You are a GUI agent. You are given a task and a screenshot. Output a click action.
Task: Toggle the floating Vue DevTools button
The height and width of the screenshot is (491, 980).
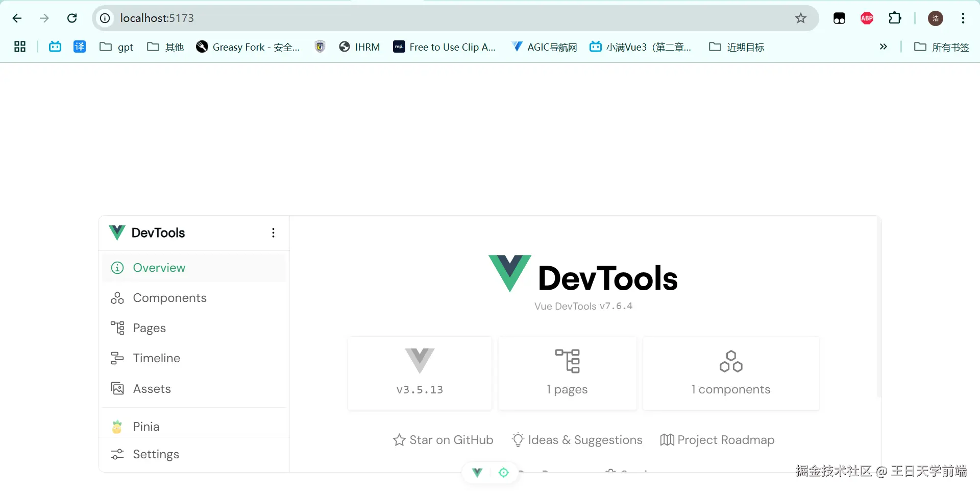coord(477,473)
